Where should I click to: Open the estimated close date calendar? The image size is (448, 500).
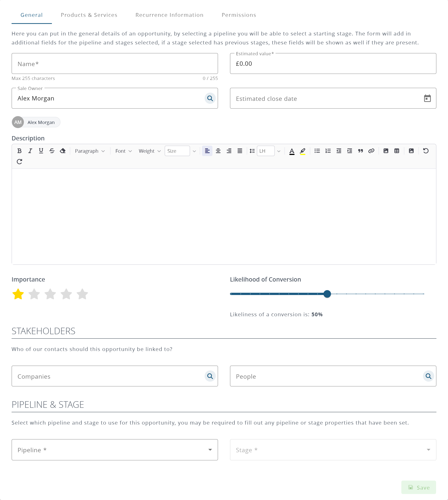[427, 98]
